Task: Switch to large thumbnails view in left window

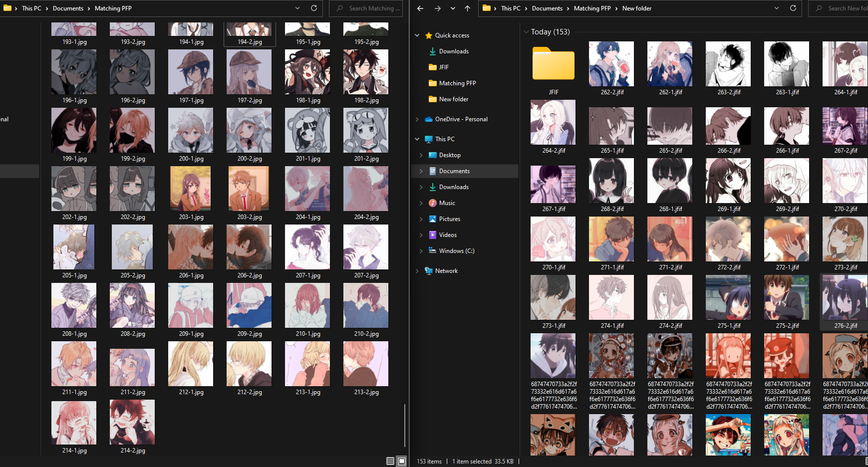Action: tap(401, 462)
